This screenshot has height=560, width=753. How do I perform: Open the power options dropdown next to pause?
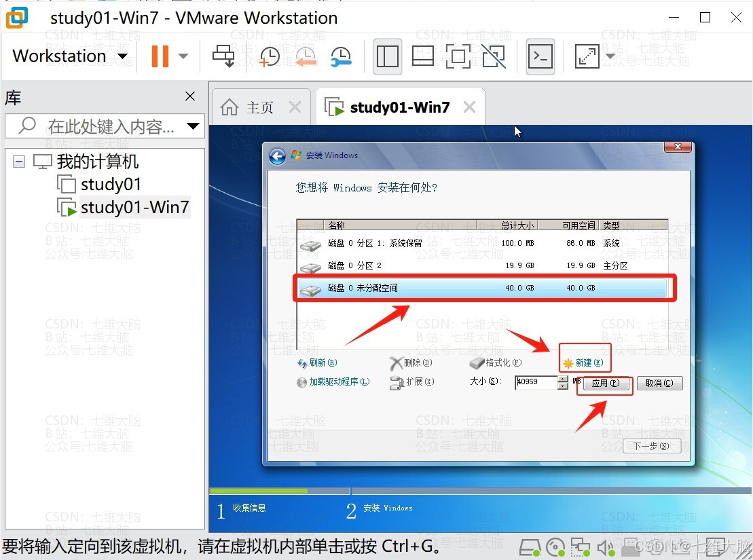[183, 56]
